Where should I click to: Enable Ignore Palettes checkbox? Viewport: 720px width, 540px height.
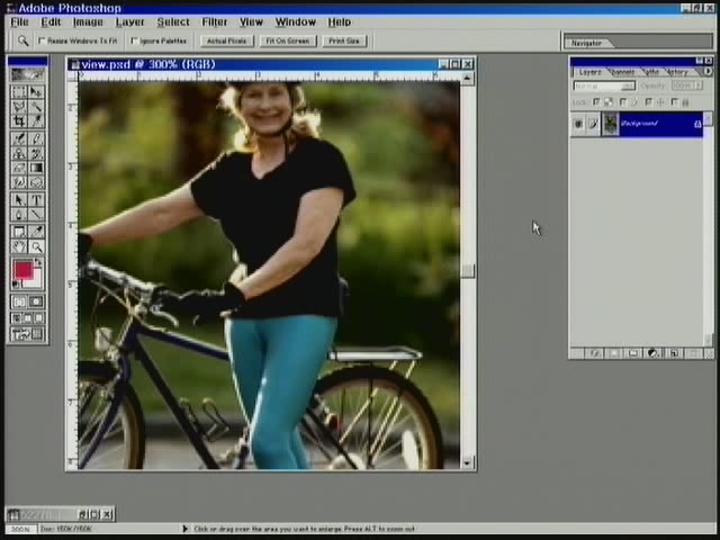tap(135, 40)
